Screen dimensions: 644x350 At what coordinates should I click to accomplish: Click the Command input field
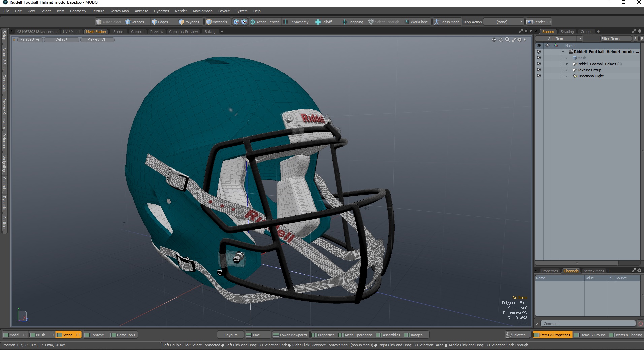tap(588, 324)
